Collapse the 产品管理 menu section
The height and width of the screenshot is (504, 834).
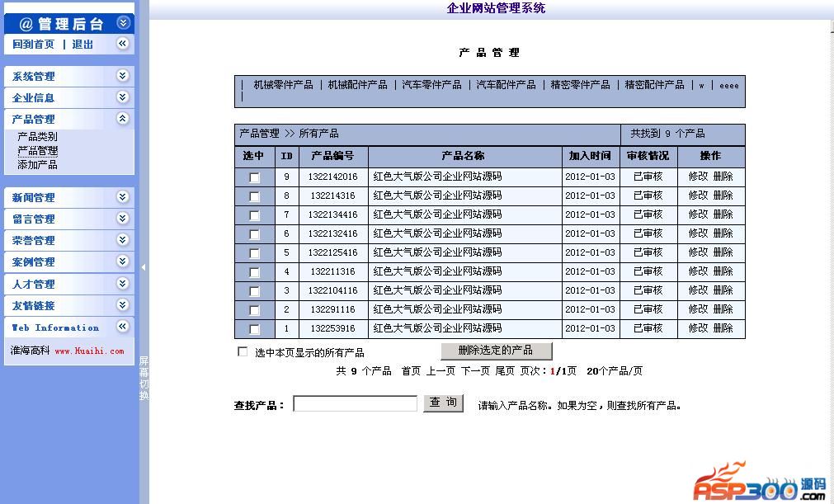point(123,119)
